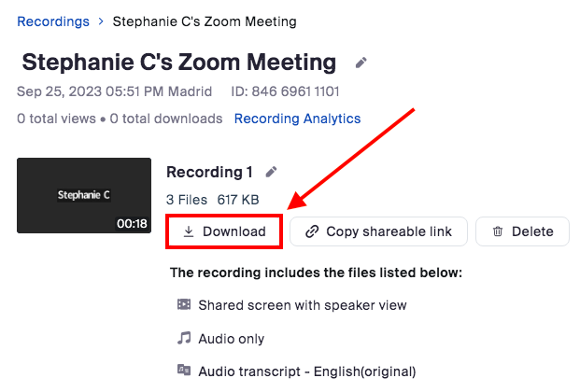Click the Audio transcript file icon
Image resolution: width=580 pixels, height=392 pixels.
(x=183, y=371)
